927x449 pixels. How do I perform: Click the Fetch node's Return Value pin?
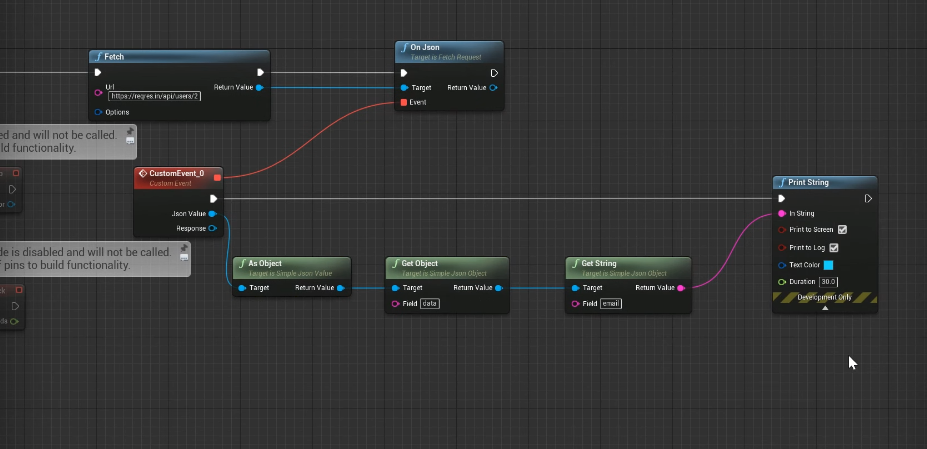pyautogui.click(x=260, y=88)
